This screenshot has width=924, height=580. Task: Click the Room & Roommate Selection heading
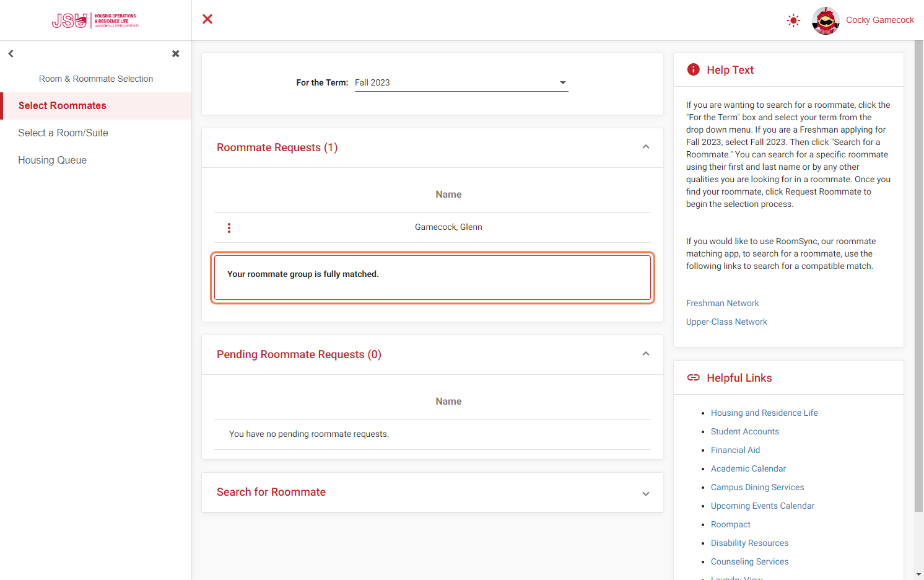pyautogui.click(x=96, y=79)
